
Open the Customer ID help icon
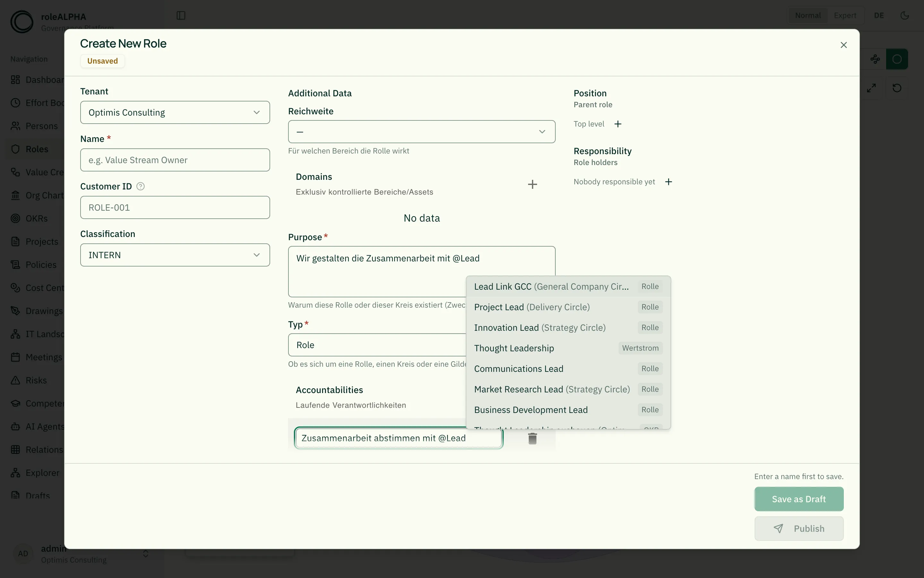pos(141,187)
